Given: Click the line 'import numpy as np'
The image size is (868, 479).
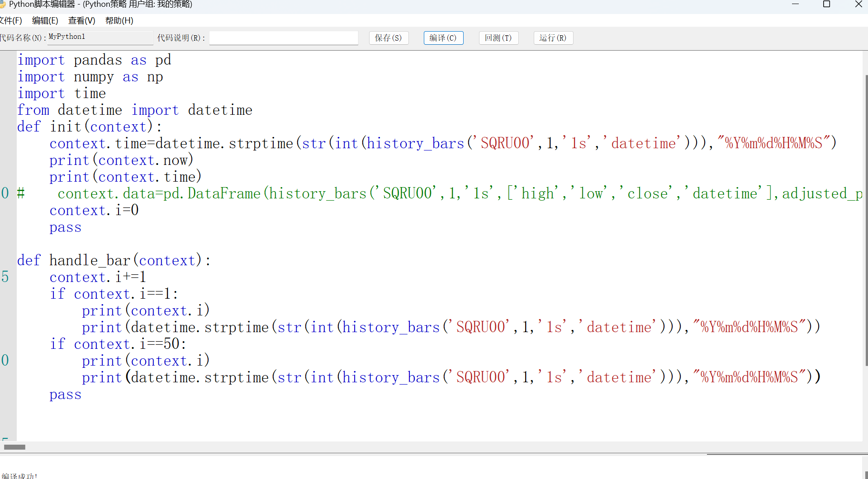Looking at the screenshot, I should pos(90,77).
